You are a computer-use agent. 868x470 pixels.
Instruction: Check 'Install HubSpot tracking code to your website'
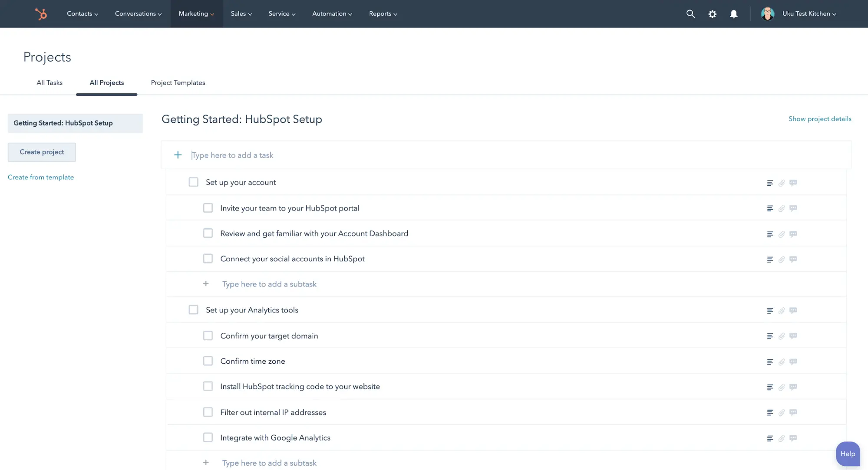point(208,386)
